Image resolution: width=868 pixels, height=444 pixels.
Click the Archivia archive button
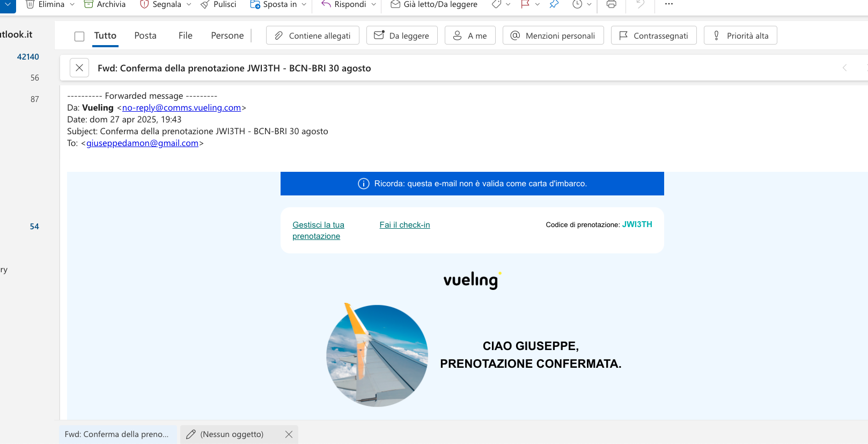tap(105, 4)
